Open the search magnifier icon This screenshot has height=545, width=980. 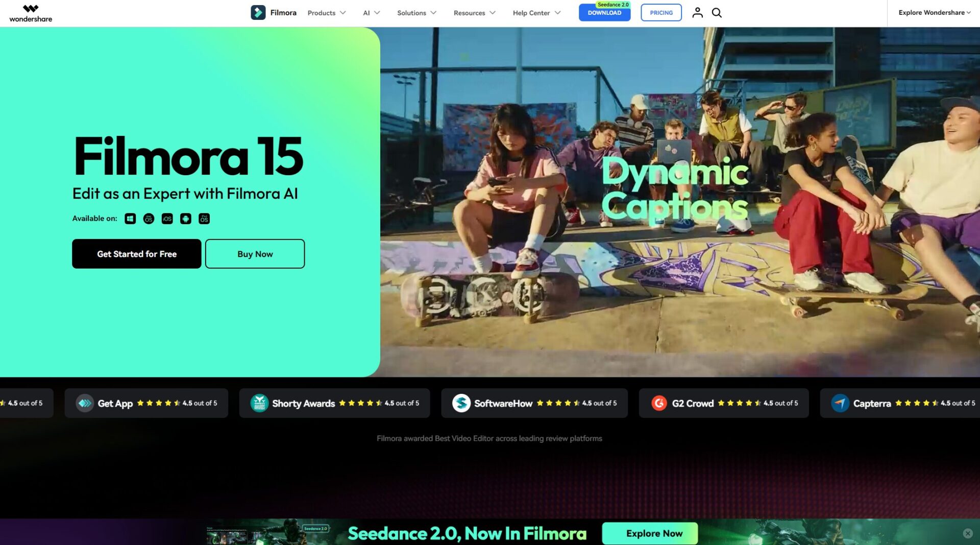717,13
